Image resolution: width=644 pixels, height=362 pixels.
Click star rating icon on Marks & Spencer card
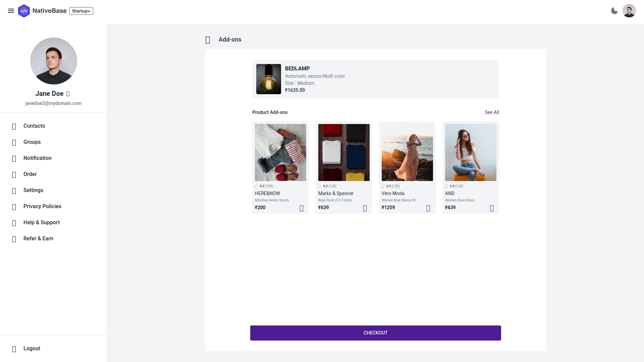point(320,187)
